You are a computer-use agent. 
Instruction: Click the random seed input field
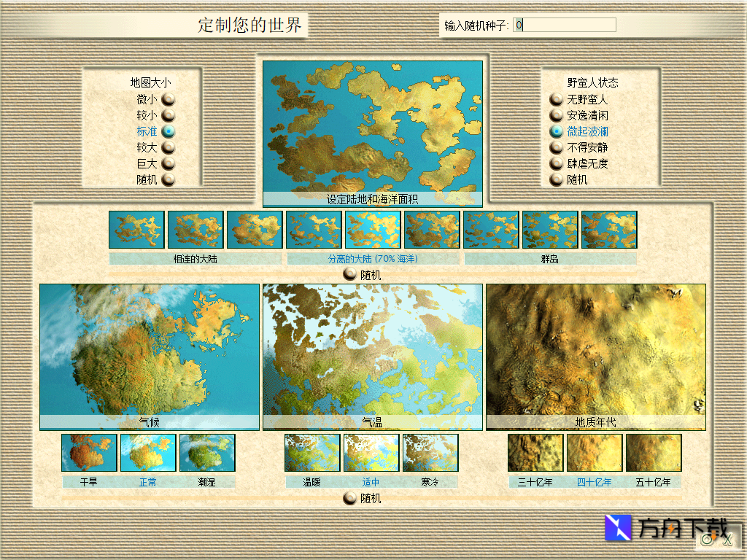click(x=565, y=26)
